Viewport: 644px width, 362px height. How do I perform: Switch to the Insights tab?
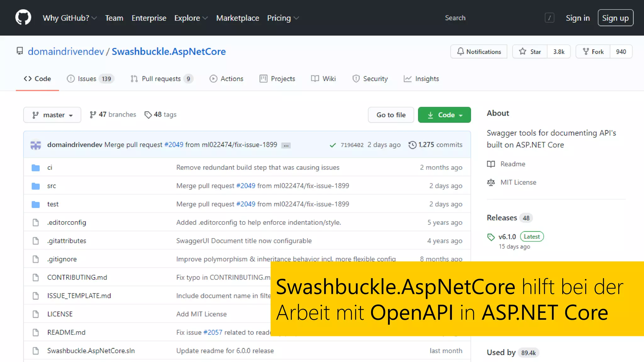tap(421, 79)
